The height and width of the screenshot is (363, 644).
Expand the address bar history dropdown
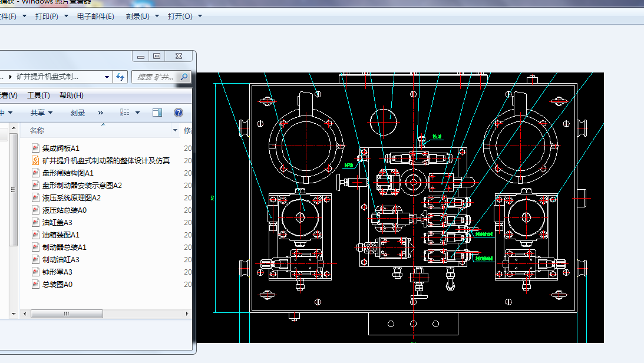point(107,77)
